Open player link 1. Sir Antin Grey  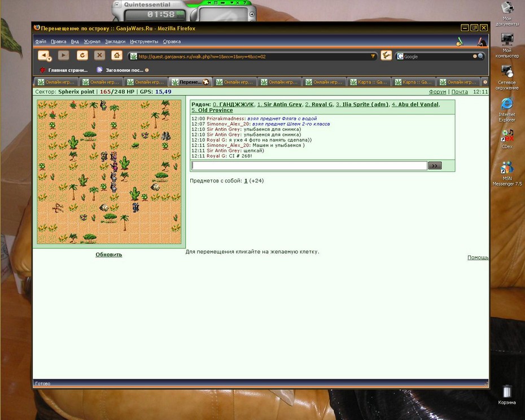click(279, 104)
